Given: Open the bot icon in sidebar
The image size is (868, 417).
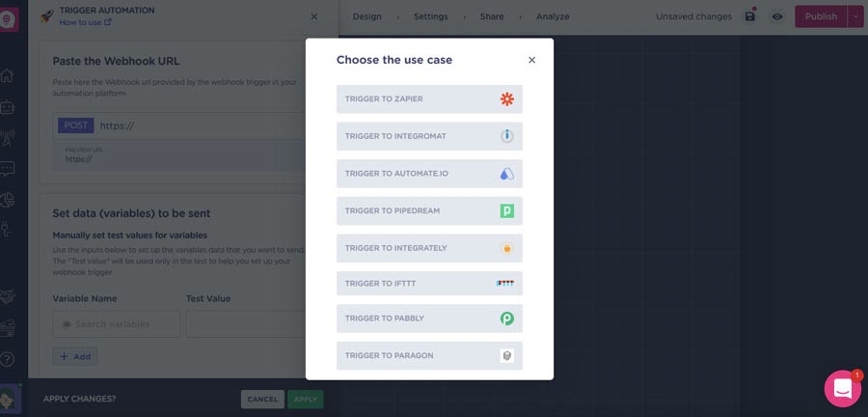Looking at the screenshot, I should coord(7,107).
